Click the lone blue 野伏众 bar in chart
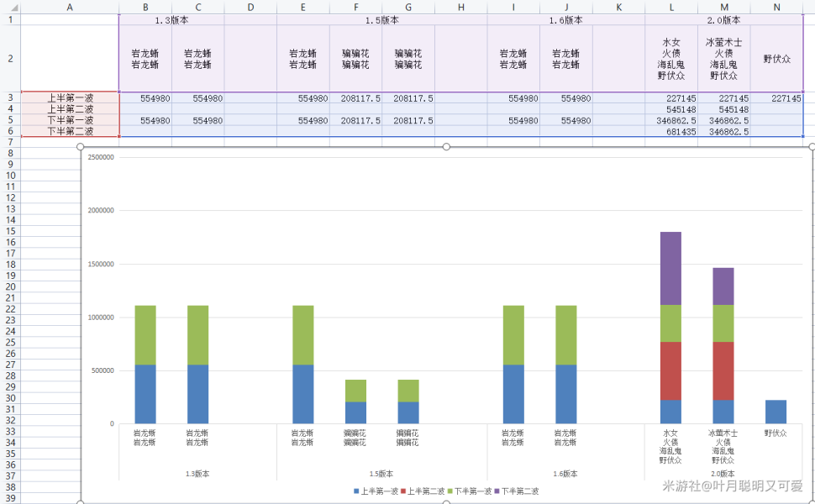Viewport: 815px width, 504px height. [x=776, y=412]
